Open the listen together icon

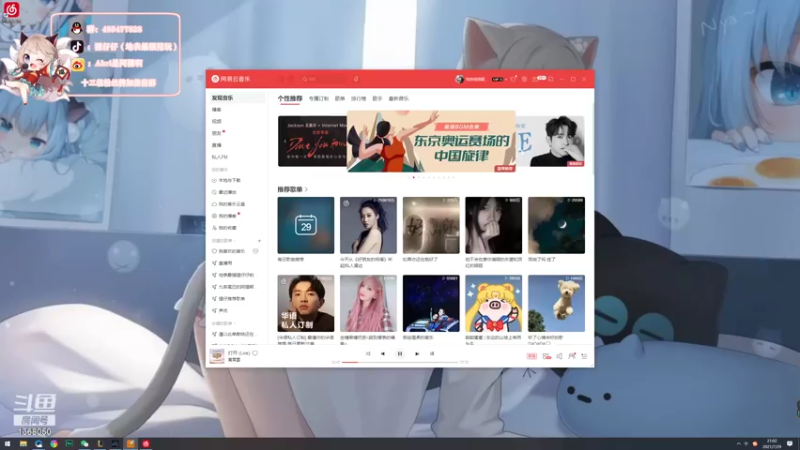(571, 356)
